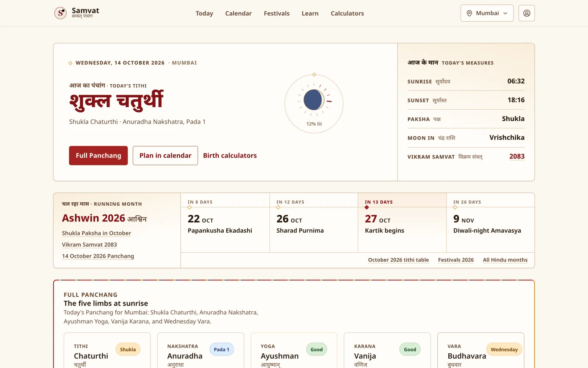This screenshot has height=368, width=588.
Task: Open the Chaturthi tithi card
Action: (x=107, y=350)
